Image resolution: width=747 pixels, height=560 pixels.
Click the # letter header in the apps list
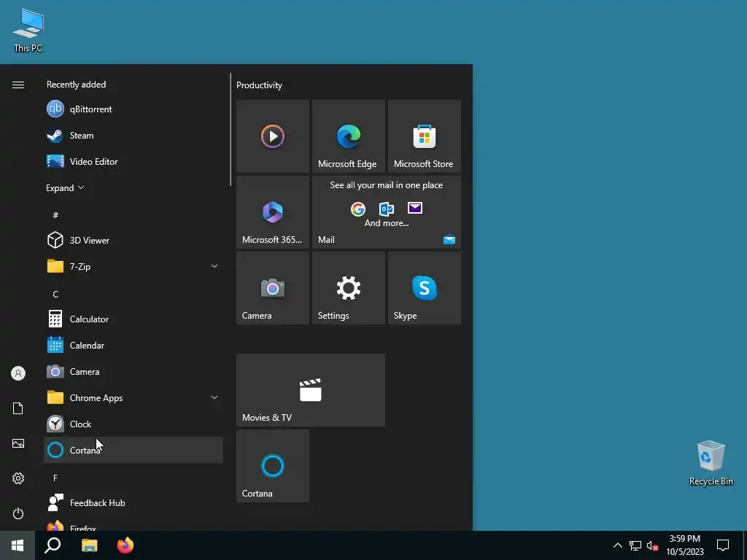(55, 215)
